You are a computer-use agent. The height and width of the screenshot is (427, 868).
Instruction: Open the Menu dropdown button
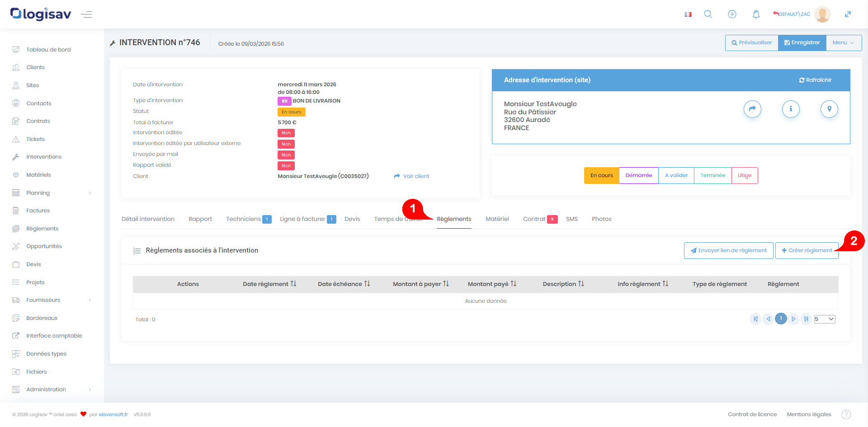coord(843,43)
